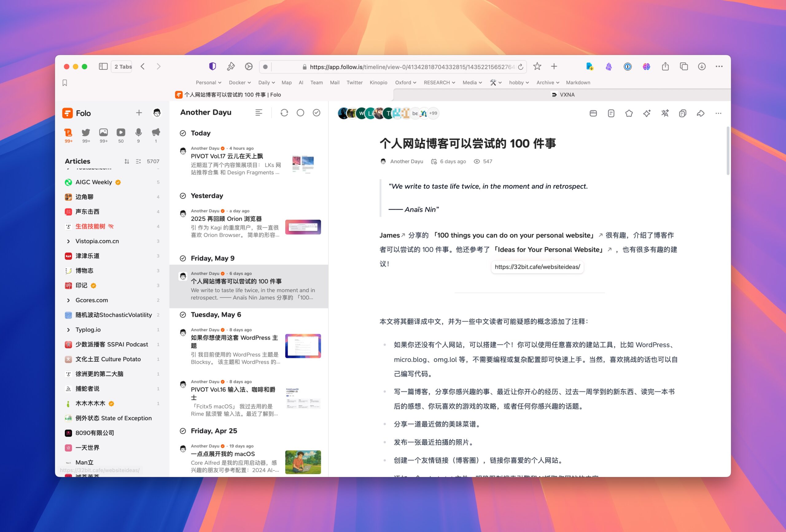Switch to the VXNA browser tab

[x=562, y=95]
